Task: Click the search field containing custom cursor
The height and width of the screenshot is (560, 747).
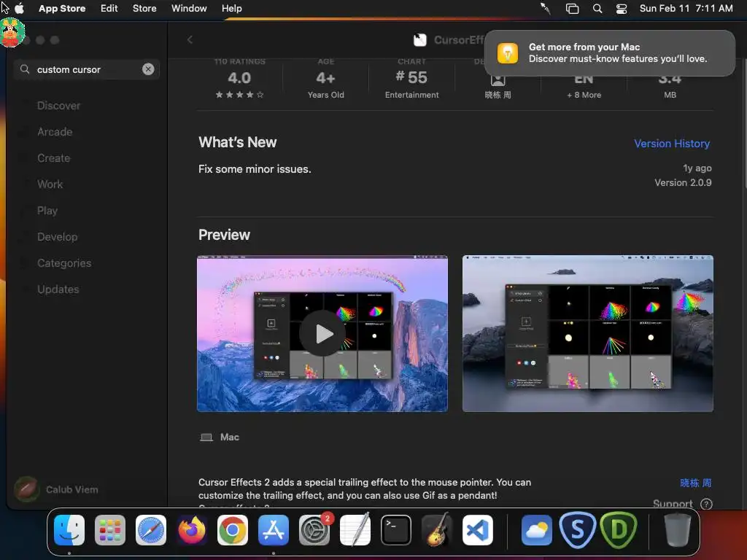Action: point(87,69)
